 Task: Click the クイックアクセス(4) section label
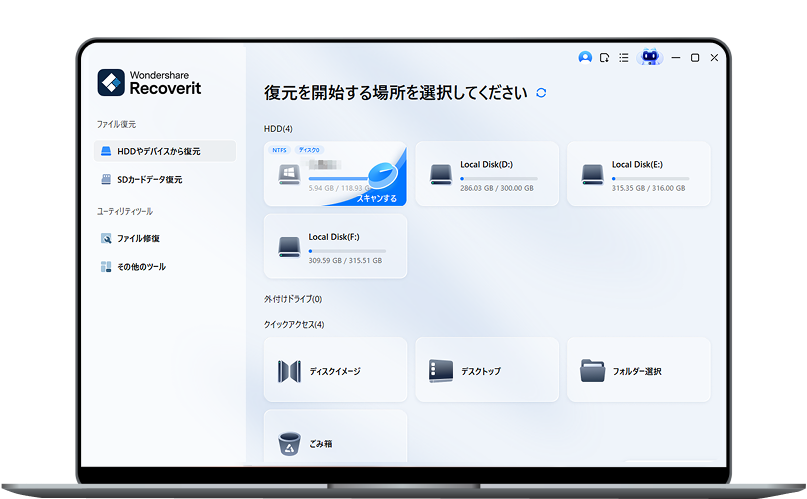tap(294, 325)
